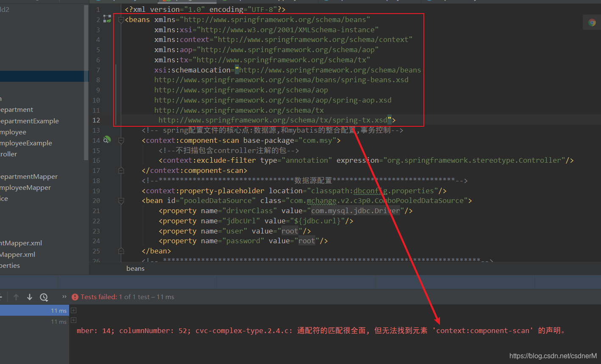Click the 'root' value of the password property
The width and height of the screenshot is (601, 364).
click(x=306, y=241)
